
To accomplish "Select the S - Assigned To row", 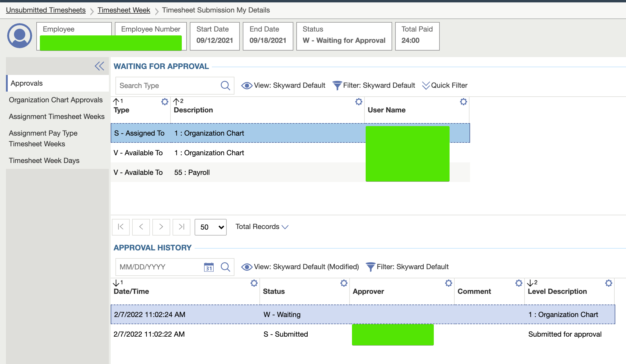I will point(290,133).
